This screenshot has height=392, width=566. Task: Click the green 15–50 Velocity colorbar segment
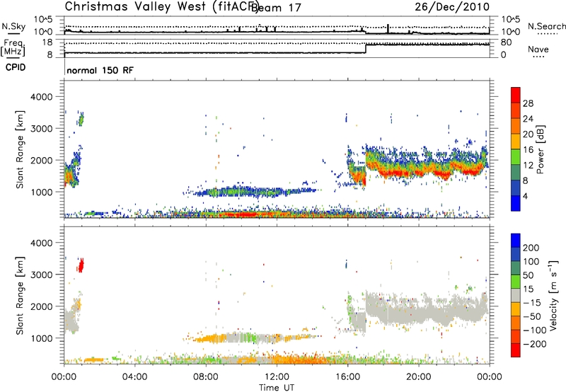(x=516, y=282)
